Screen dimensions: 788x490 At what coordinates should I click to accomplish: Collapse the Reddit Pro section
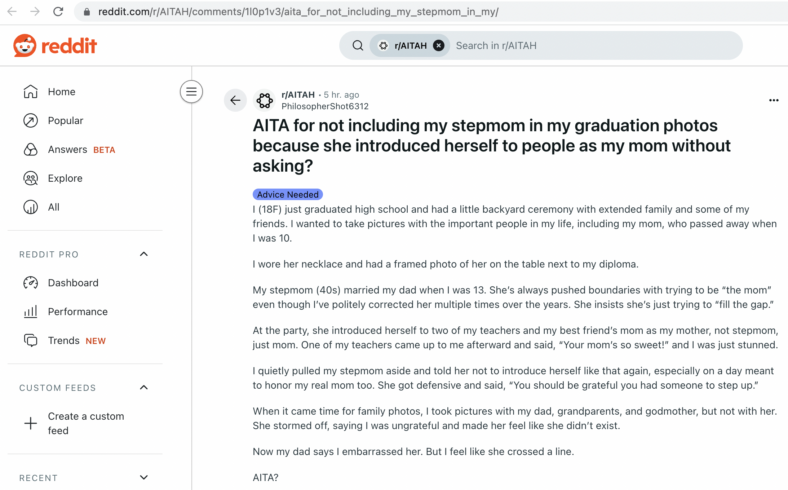tap(144, 254)
